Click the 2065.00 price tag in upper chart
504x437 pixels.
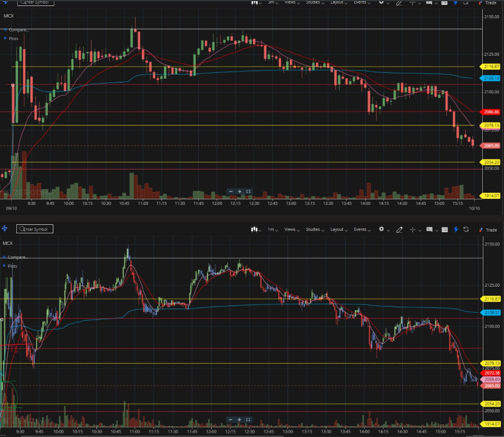pos(490,145)
